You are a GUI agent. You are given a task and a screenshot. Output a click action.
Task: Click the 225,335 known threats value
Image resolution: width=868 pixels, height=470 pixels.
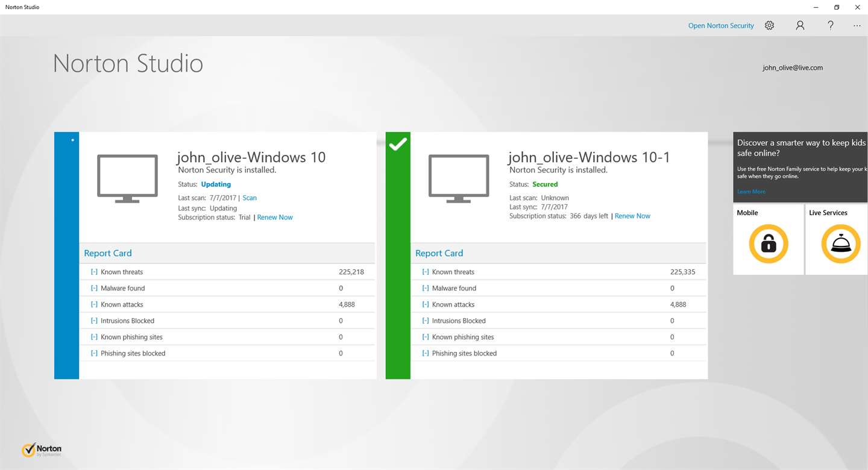point(683,272)
